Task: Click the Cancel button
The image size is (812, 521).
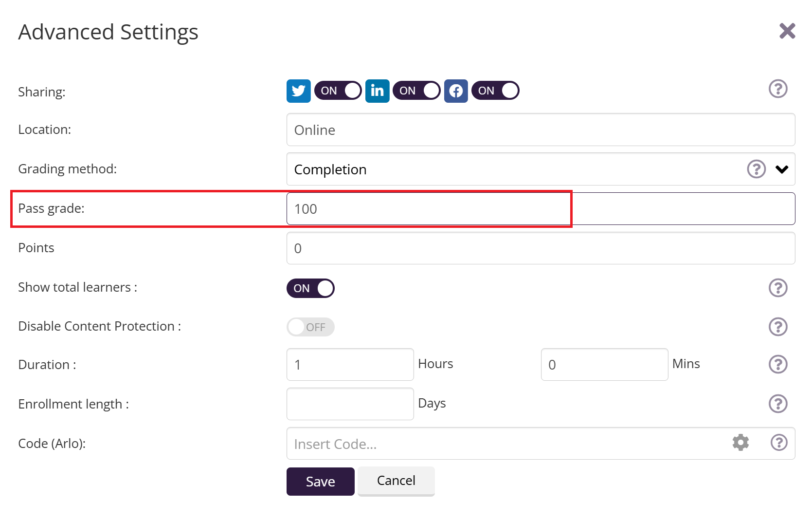Action: pyautogui.click(x=396, y=481)
